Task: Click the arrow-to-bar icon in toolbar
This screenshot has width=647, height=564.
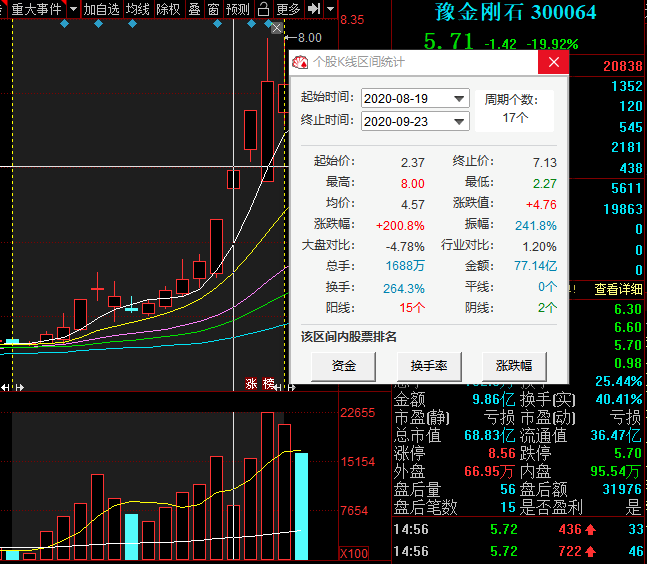Action: click(315, 9)
